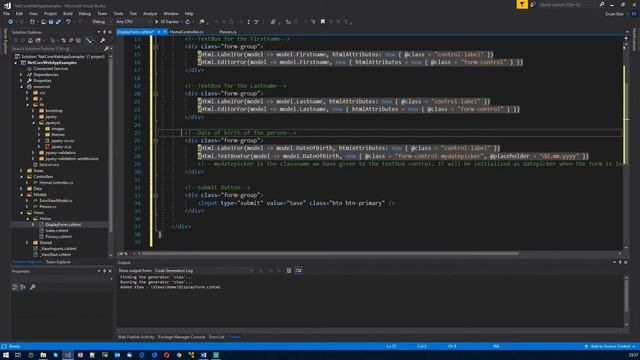This screenshot has width=640, height=360.
Task: Click the Save toolbar icon
Action: click(51, 22)
